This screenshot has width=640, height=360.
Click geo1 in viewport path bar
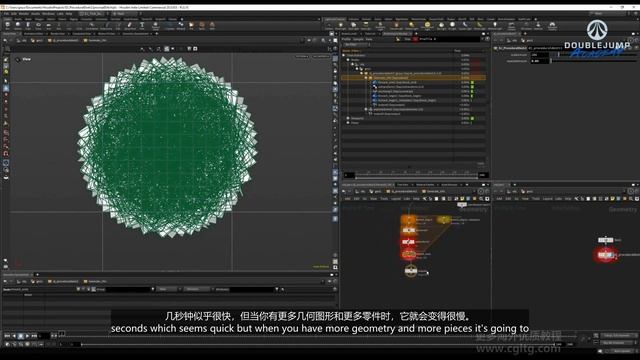click(x=38, y=40)
